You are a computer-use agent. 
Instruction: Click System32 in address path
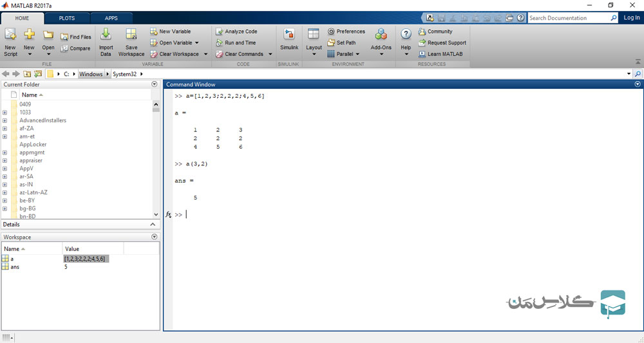(124, 74)
